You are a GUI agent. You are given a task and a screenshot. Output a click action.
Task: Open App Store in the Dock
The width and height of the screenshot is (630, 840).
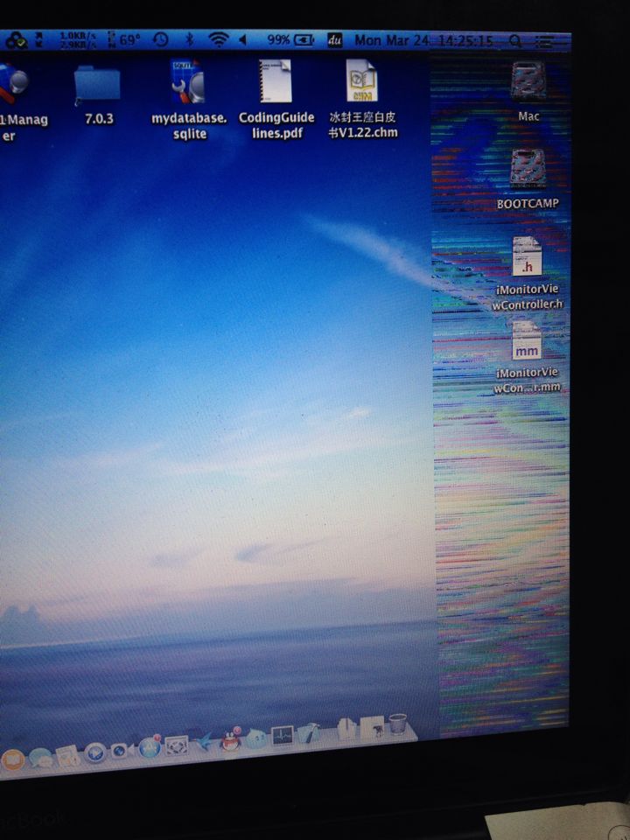coord(150,746)
